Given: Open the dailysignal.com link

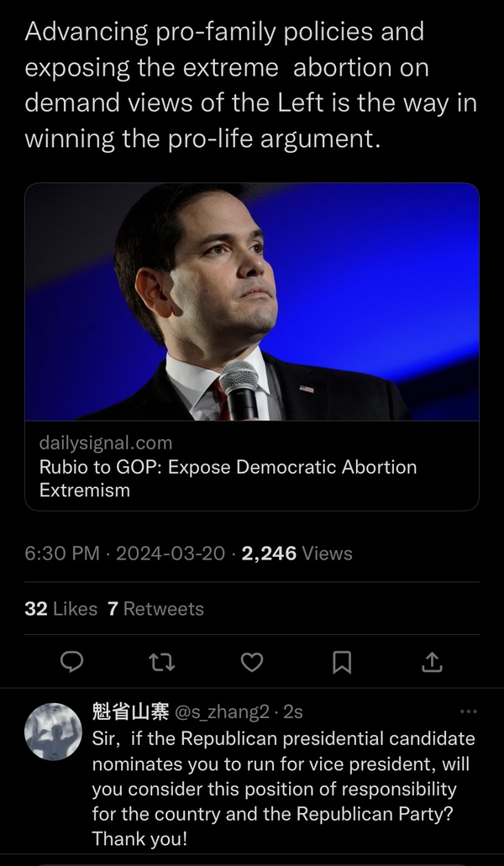Looking at the screenshot, I should pos(106,443).
